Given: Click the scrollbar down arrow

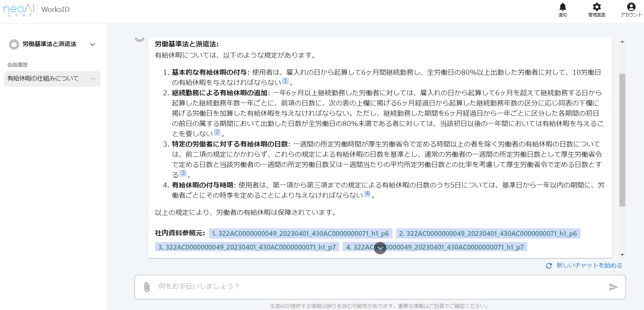Looking at the screenshot, I should [x=622, y=255].
